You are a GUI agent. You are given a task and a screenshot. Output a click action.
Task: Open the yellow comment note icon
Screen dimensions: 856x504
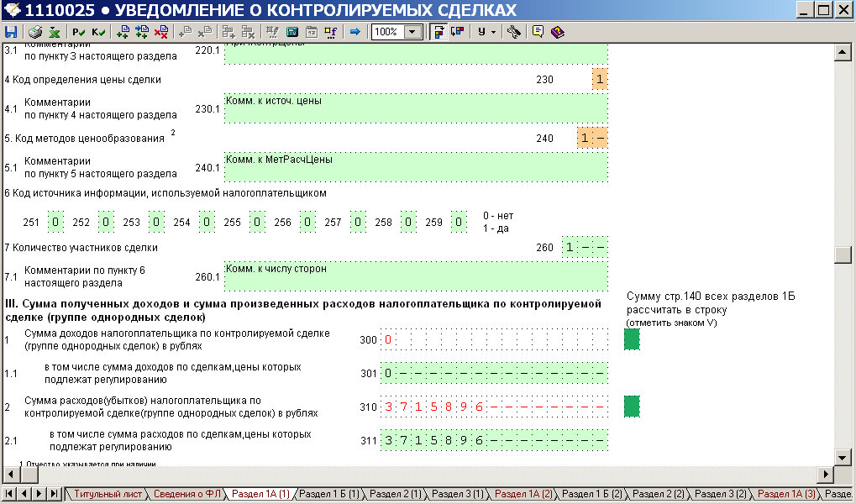click(x=538, y=32)
